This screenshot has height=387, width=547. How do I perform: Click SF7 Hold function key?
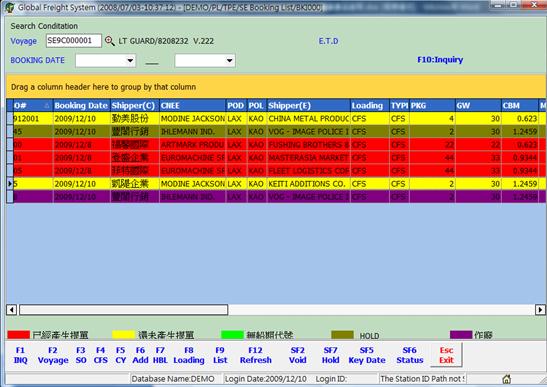click(330, 355)
